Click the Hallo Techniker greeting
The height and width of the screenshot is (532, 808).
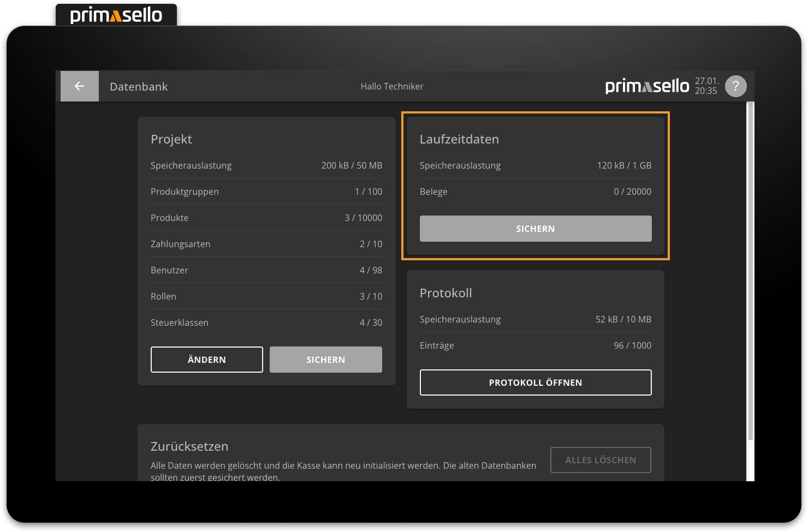(392, 86)
